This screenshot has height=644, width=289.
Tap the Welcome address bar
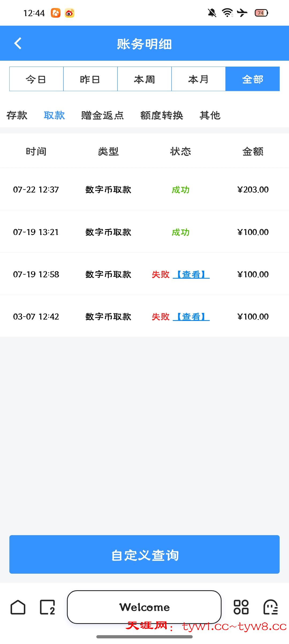click(144, 607)
